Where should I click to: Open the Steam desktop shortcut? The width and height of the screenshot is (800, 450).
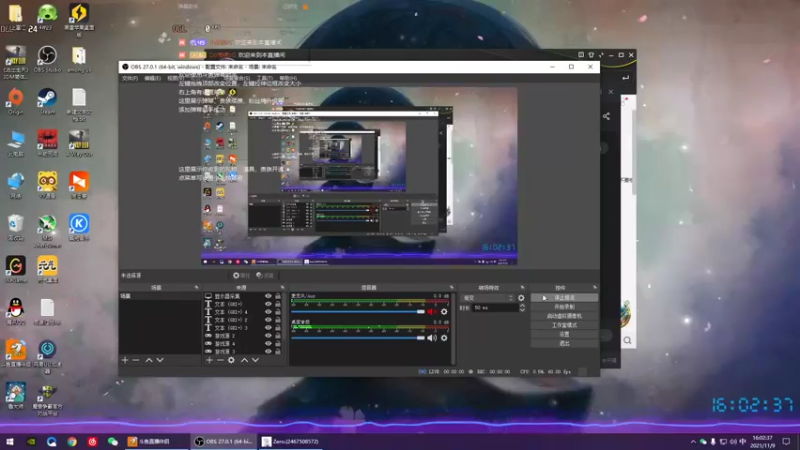pos(47,101)
